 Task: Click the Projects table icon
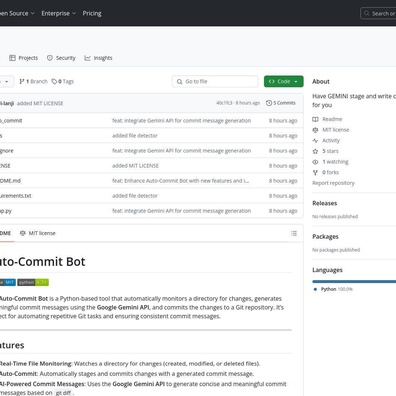pyautogui.click(x=12, y=58)
